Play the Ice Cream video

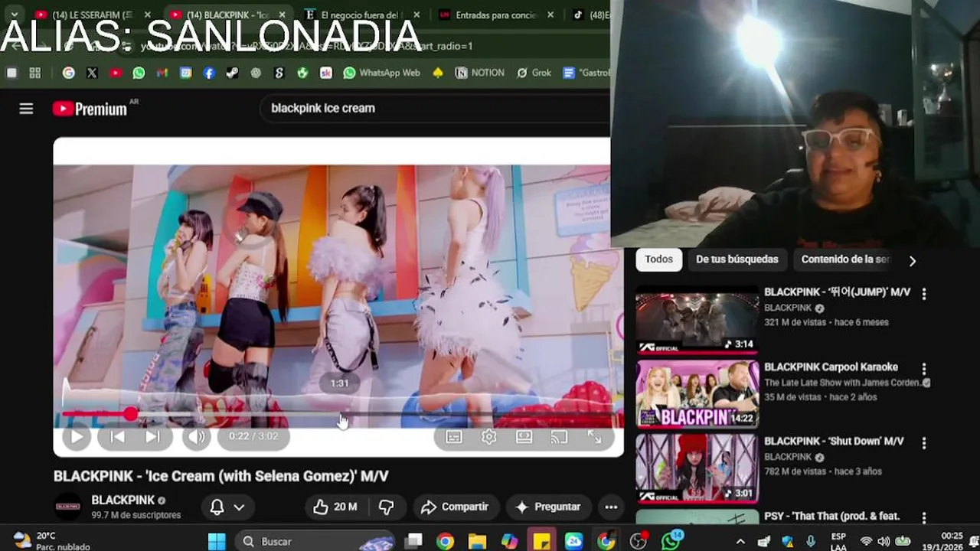coord(76,436)
